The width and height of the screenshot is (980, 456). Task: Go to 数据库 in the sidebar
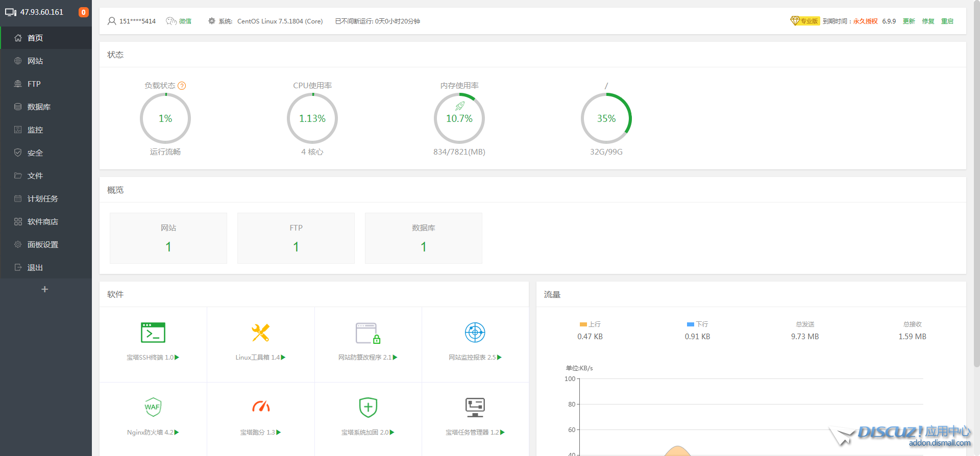point(39,107)
